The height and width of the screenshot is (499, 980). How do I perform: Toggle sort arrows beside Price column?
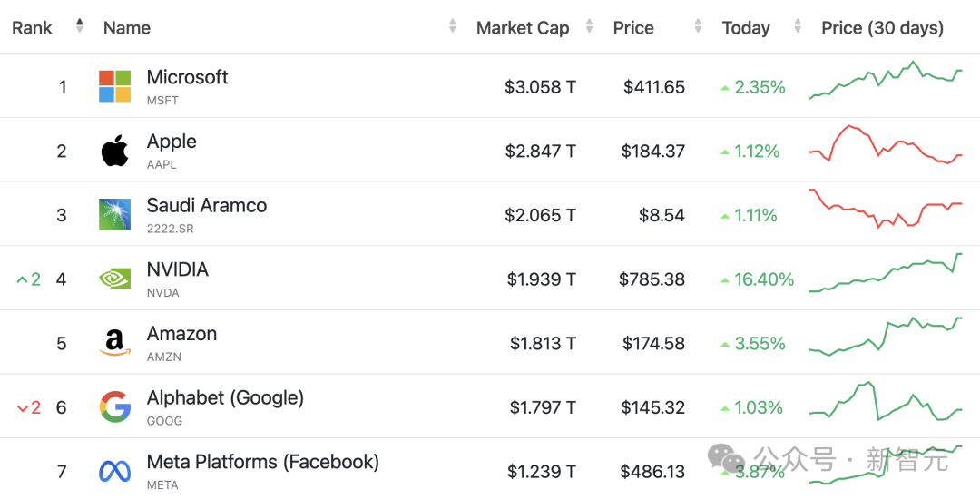coord(698,25)
